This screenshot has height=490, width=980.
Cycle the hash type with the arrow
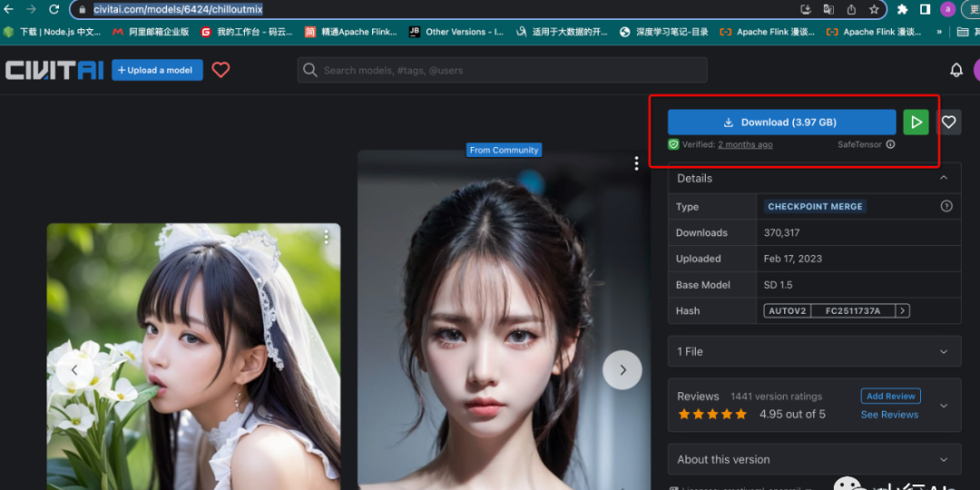pos(903,310)
